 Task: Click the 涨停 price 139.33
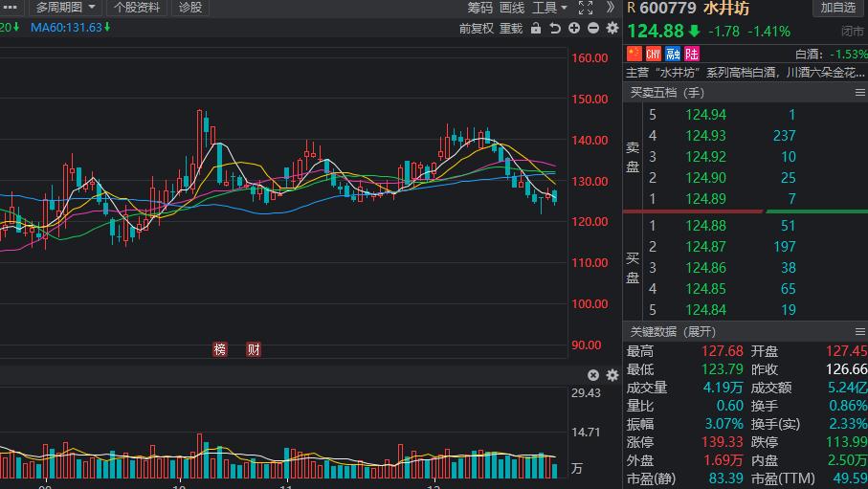pos(722,442)
